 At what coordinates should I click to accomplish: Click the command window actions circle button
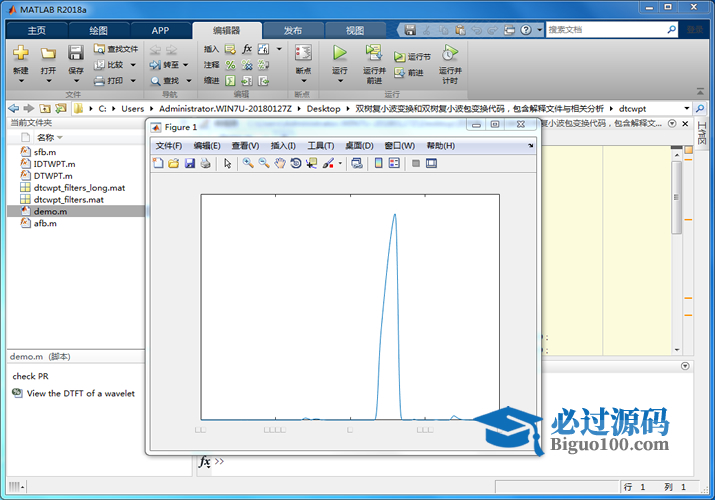point(685,366)
